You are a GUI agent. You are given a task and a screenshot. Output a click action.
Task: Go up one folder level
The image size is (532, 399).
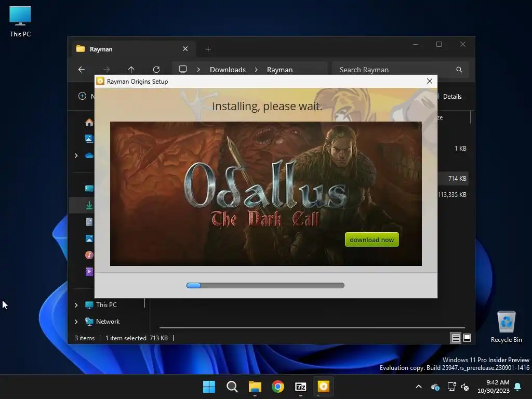pyautogui.click(x=131, y=70)
